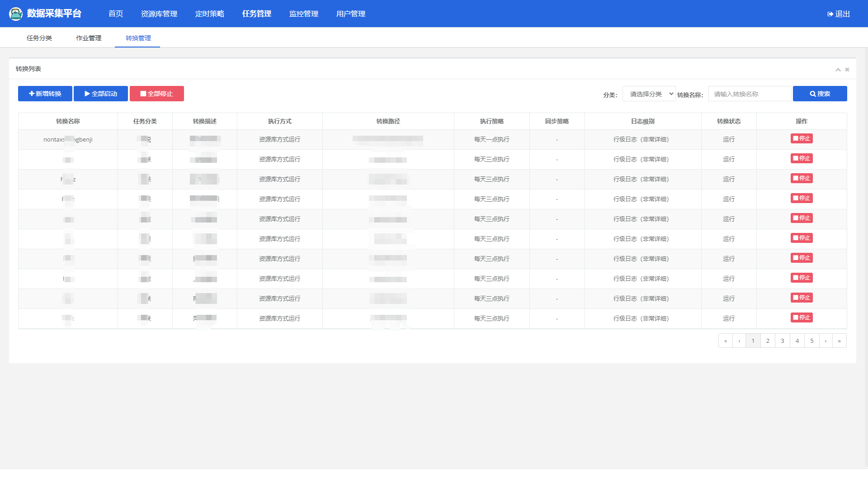
Task: Click the 全部停止 button
Action: [157, 94]
